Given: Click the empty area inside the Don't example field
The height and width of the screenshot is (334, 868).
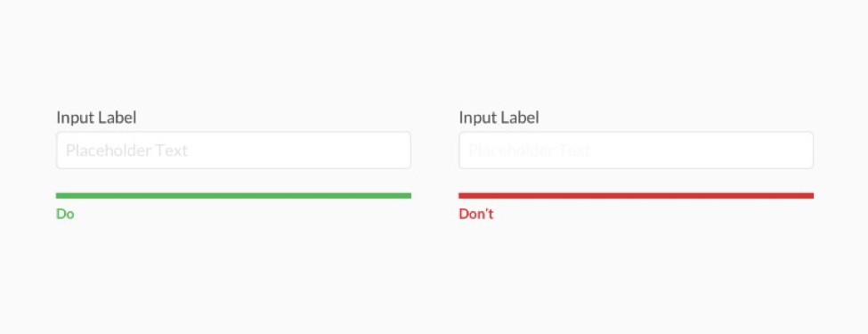Looking at the screenshot, I should (702, 151).
